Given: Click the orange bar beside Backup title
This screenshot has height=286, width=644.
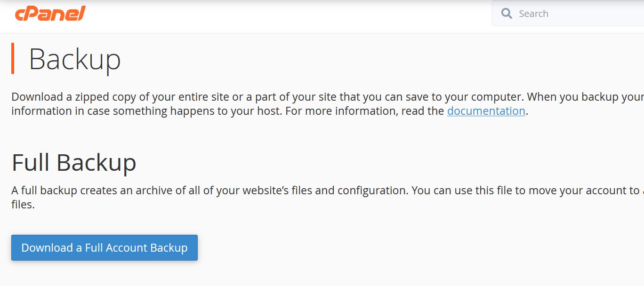Looking at the screenshot, I should (13, 58).
